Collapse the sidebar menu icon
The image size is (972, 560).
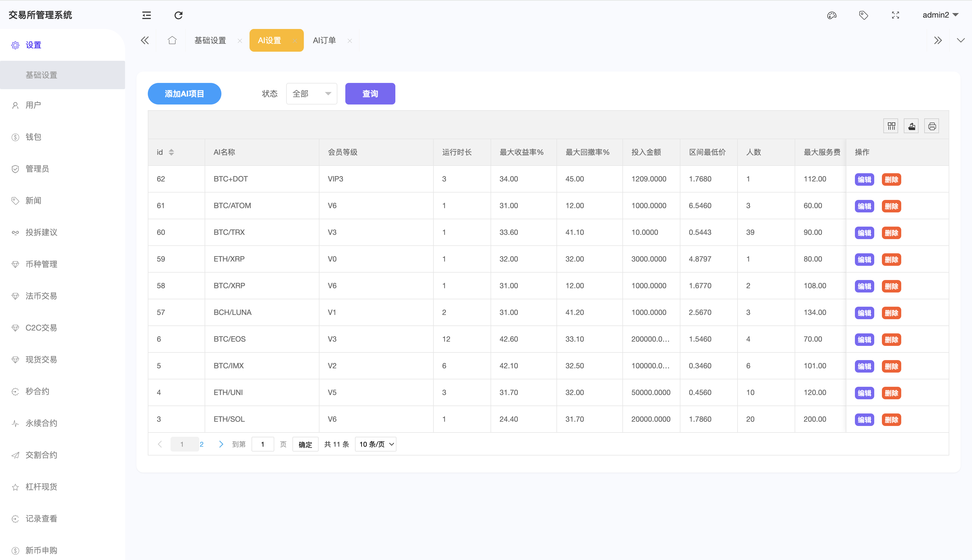point(147,15)
